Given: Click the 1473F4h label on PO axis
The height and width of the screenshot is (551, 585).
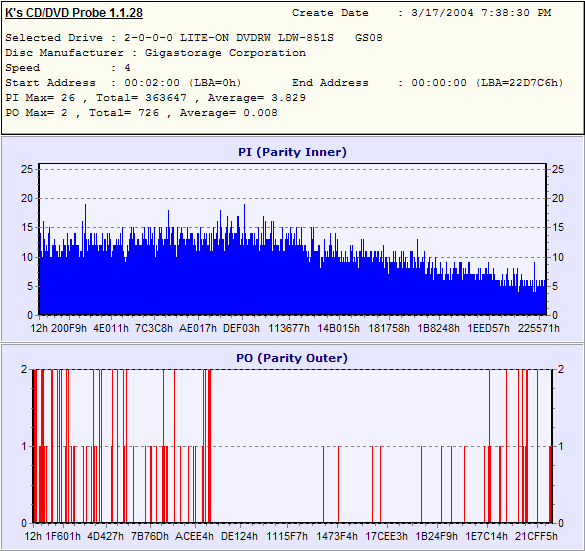Looking at the screenshot, I should click(x=337, y=536).
